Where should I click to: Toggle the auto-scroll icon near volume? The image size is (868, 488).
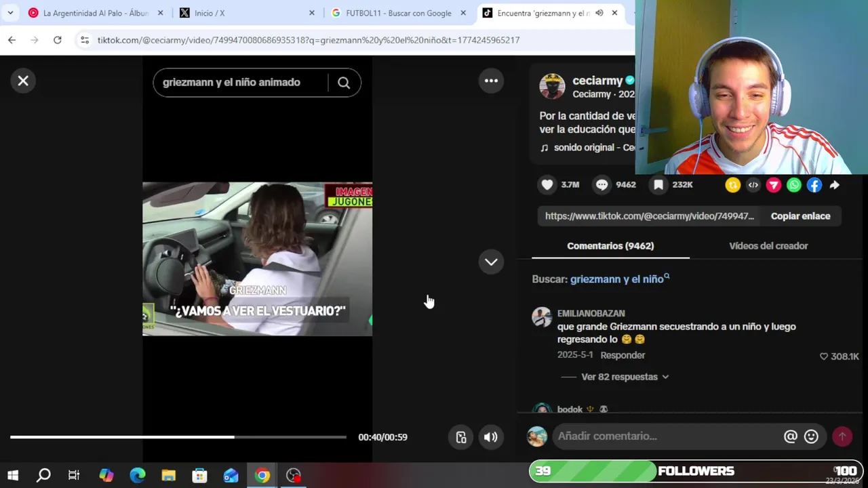(461, 437)
